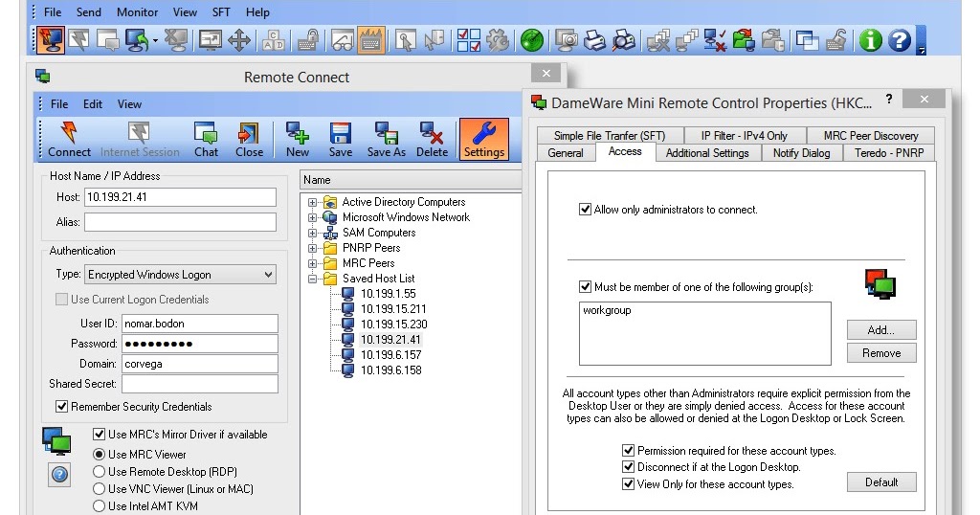Toggle the highlighted flaming keyboard icon

pos(371,40)
